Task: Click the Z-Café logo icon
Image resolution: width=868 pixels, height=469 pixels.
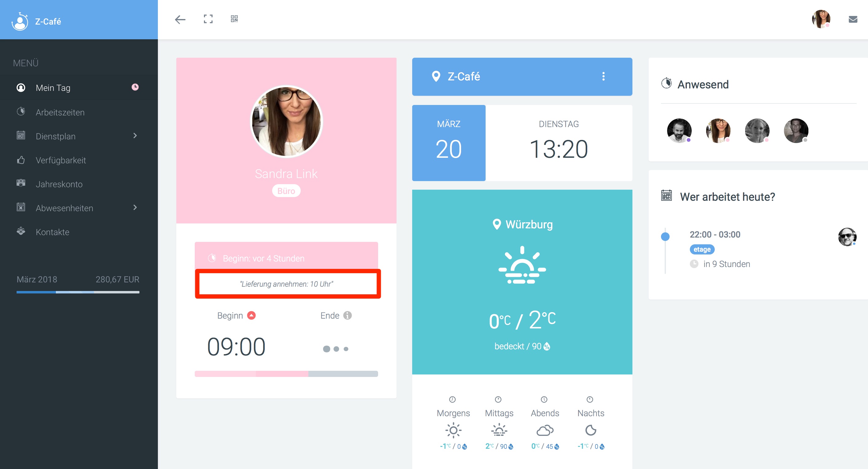Action: (x=20, y=21)
